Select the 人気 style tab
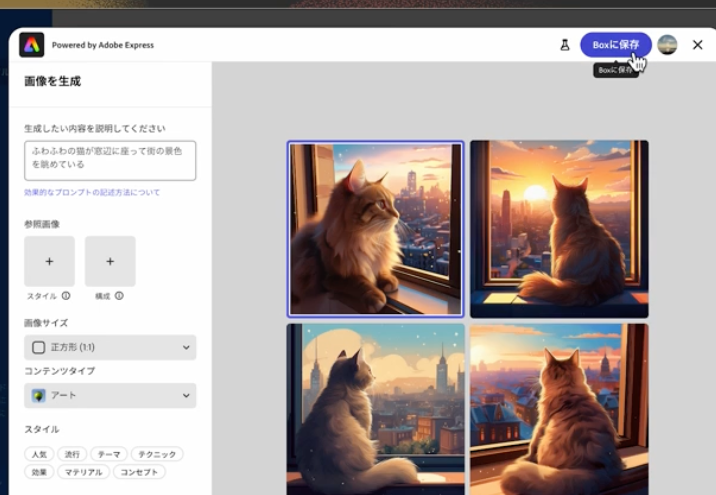The height and width of the screenshot is (495, 716). (39, 454)
